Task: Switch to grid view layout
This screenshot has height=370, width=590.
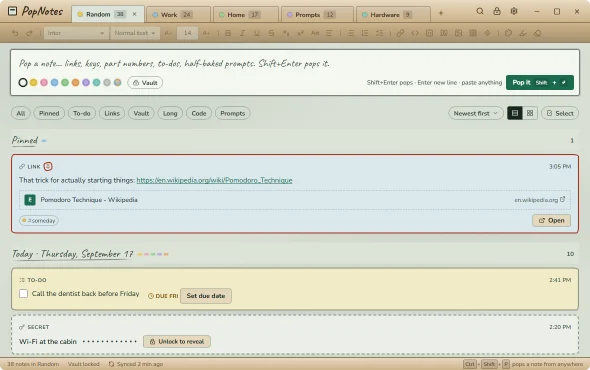Action: pyautogui.click(x=530, y=113)
